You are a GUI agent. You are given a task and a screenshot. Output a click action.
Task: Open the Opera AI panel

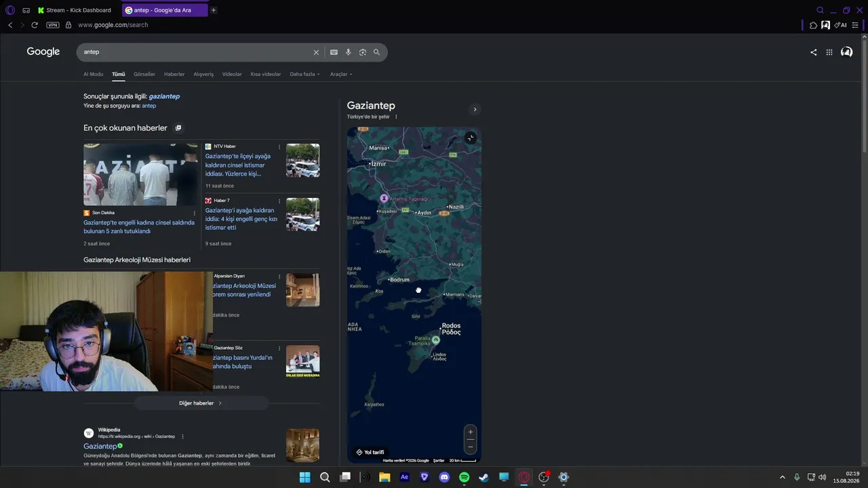pyautogui.click(x=841, y=25)
